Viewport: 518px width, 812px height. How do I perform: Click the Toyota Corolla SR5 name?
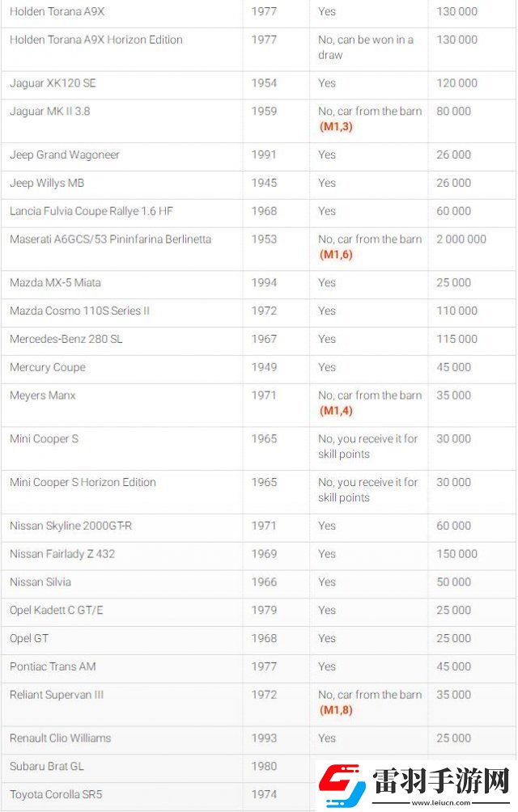(56, 794)
